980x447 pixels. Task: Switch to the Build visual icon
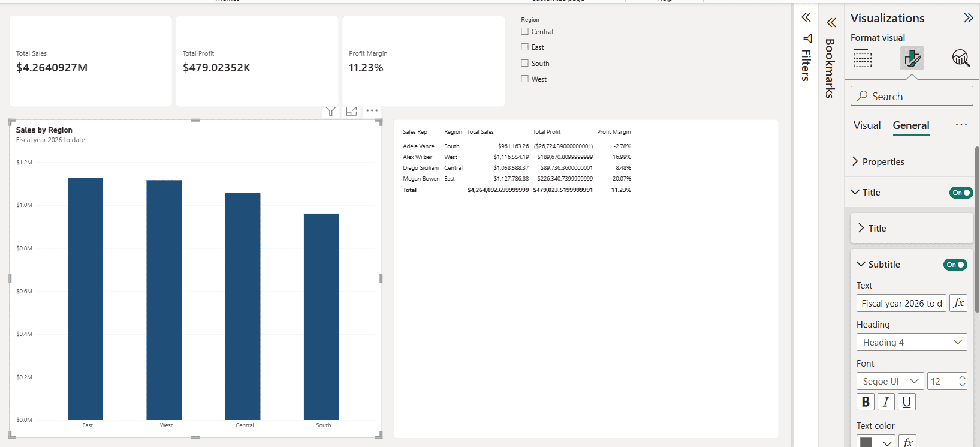pyautogui.click(x=863, y=59)
